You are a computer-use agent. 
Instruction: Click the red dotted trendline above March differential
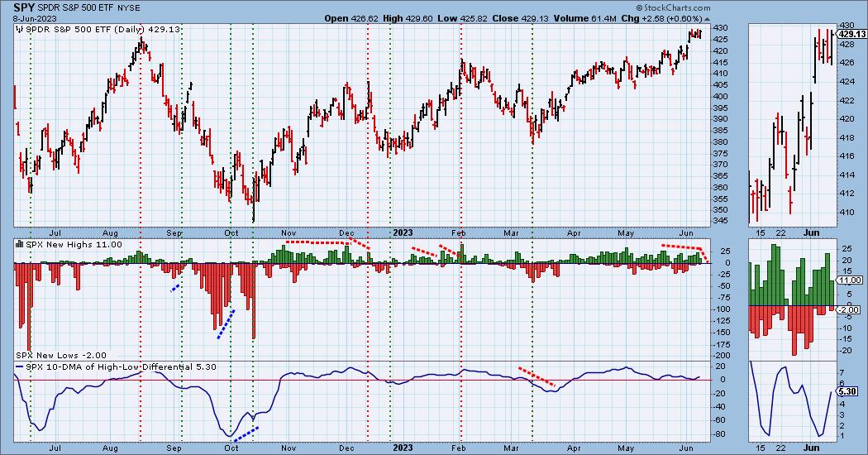click(536, 376)
